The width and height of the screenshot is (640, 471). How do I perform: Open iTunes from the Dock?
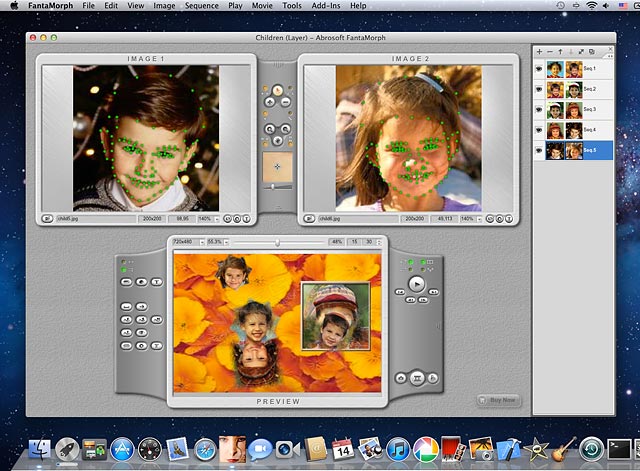(398, 450)
